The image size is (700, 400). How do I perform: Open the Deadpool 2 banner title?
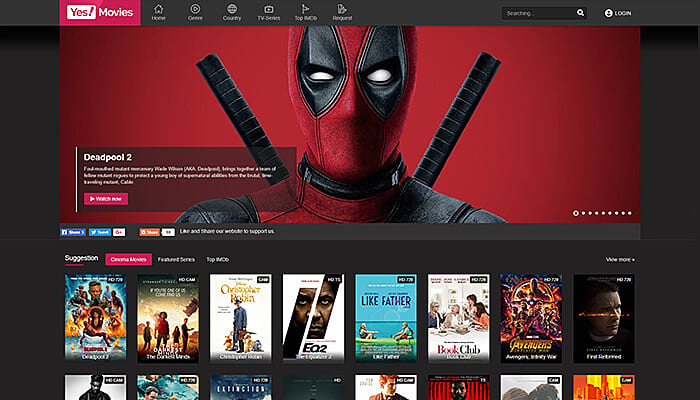[108, 157]
